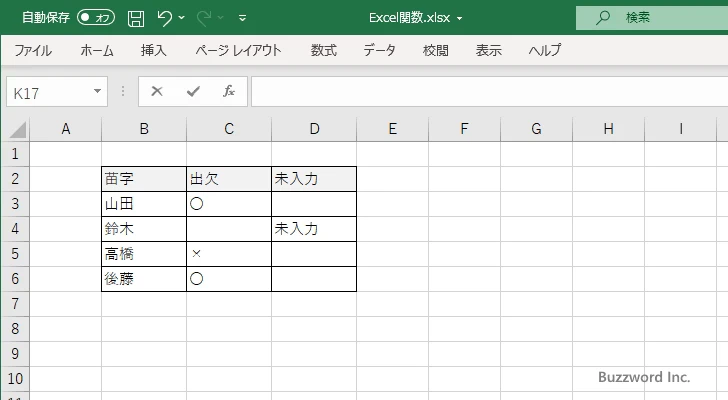
Task: Open the Excel関数.xlsx file name dropdown
Action: pos(460,19)
